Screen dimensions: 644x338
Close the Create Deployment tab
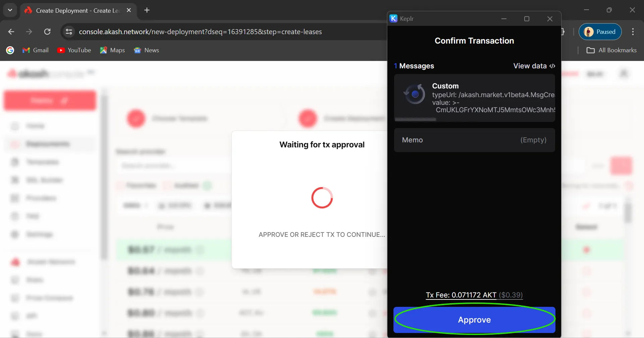[x=129, y=10]
